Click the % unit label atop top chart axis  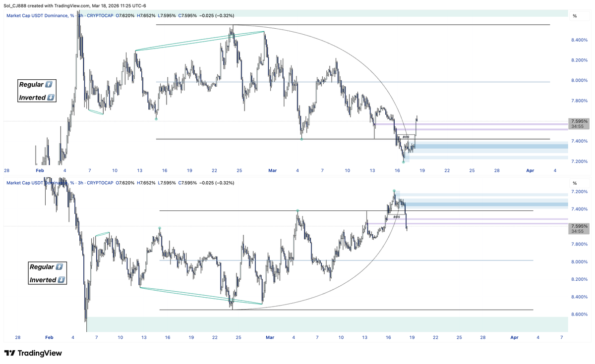(575, 16)
